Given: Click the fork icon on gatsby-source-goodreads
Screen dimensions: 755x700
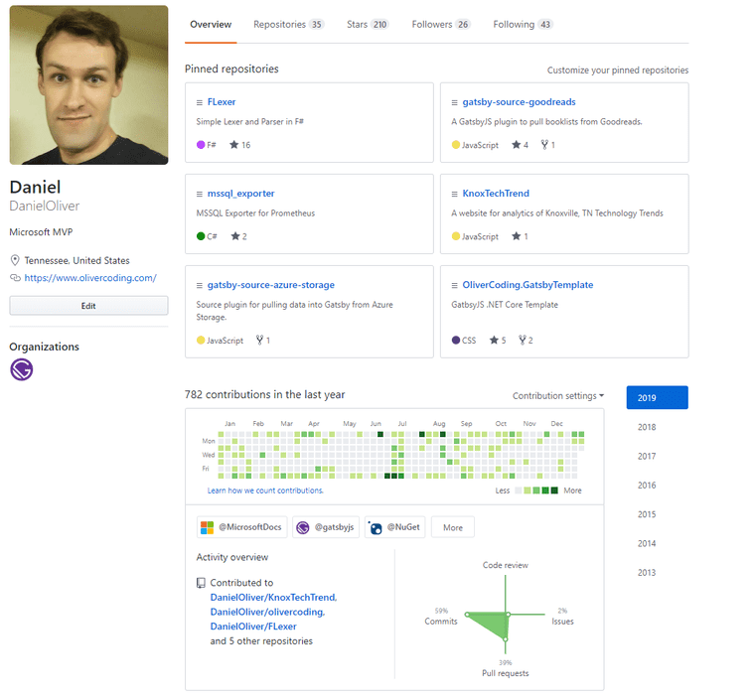Looking at the screenshot, I should coord(544,145).
